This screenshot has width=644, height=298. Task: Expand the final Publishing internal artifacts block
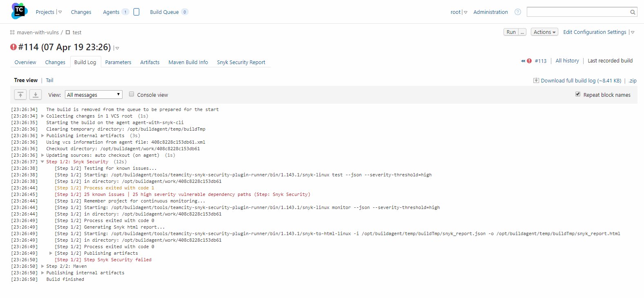click(x=42, y=273)
